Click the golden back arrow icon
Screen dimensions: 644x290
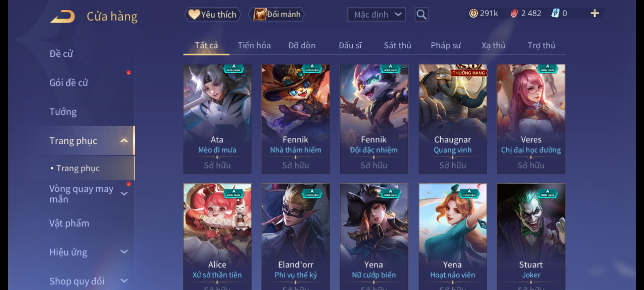62,17
